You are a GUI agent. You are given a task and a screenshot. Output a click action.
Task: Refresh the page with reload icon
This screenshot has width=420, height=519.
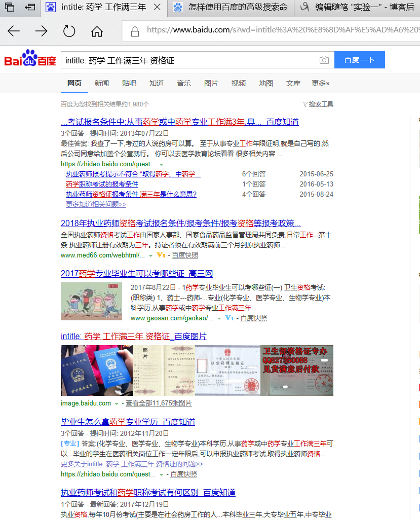69,31
